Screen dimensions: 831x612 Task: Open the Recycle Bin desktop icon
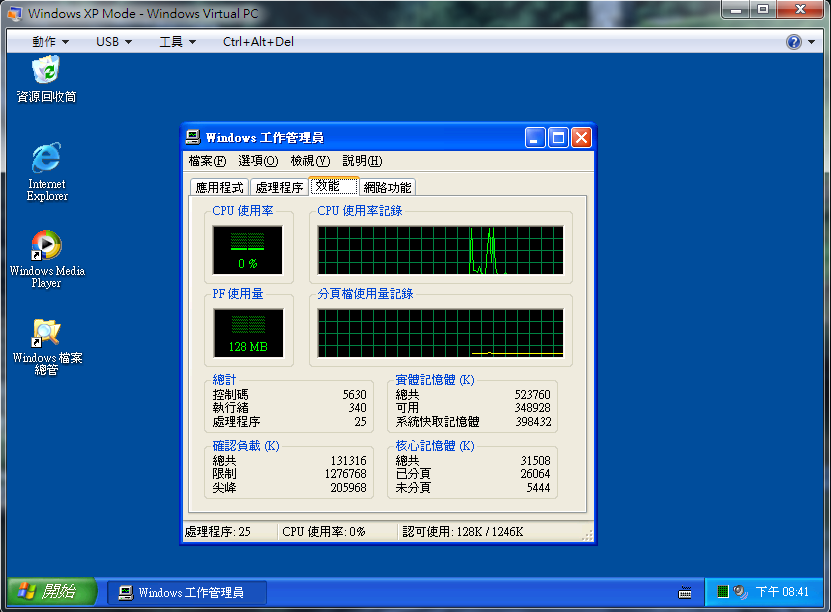46,79
